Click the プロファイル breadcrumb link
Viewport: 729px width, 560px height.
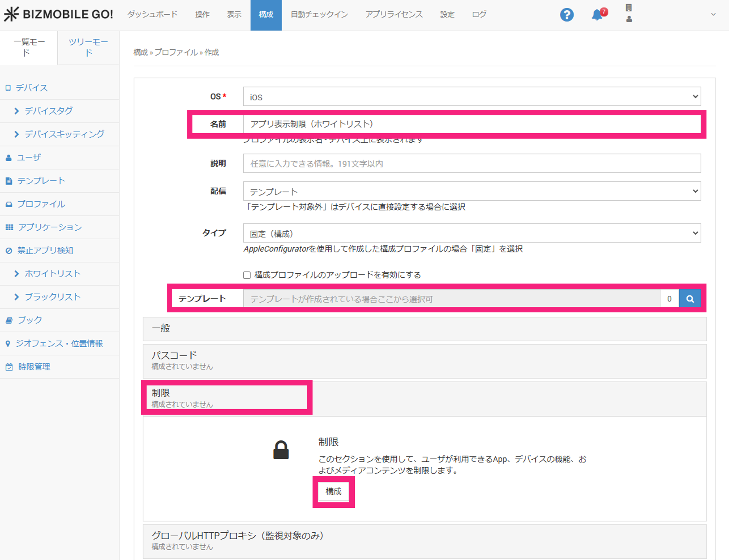click(176, 53)
